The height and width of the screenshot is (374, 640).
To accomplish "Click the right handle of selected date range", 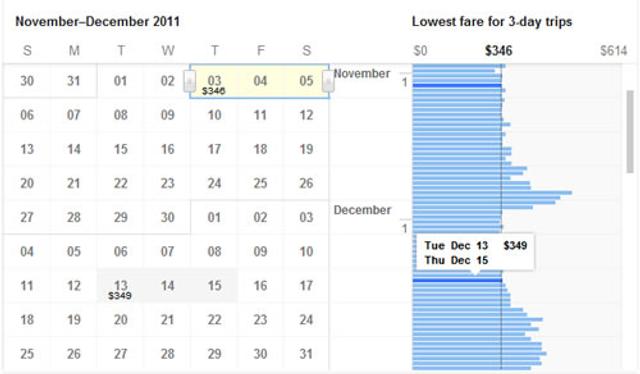I will coord(328,81).
